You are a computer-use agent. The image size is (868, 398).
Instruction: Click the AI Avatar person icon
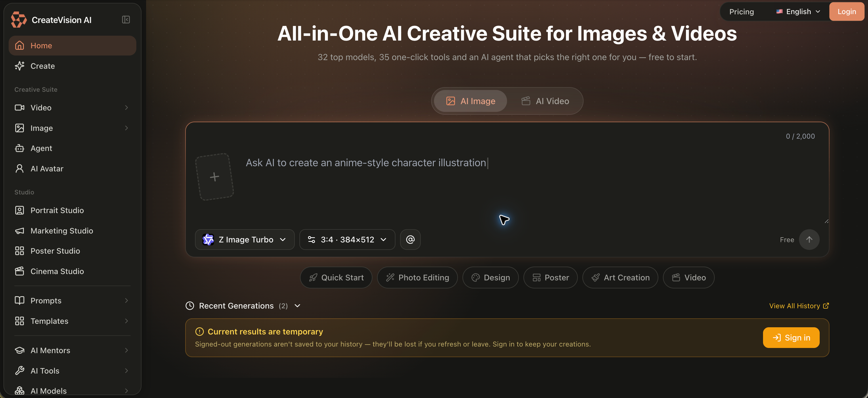(x=20, y=169)
